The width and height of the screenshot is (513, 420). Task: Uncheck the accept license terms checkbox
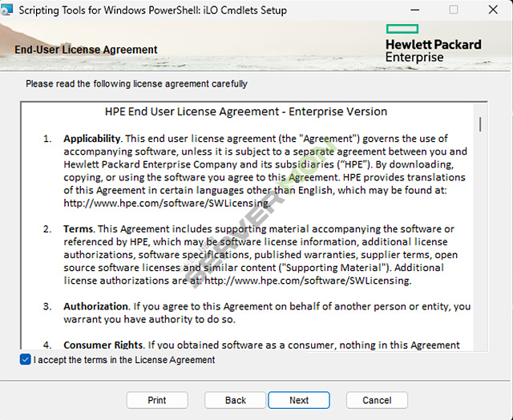[x=25, y=359]
